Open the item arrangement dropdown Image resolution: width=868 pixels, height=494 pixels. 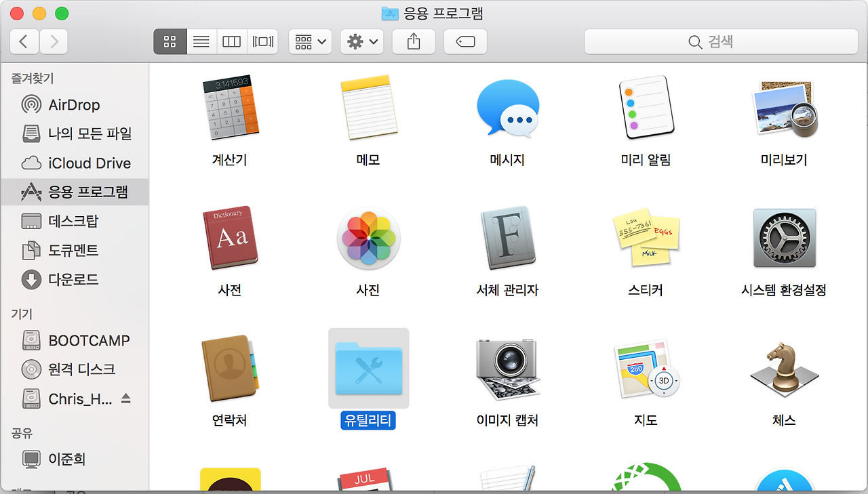(310, 41)
